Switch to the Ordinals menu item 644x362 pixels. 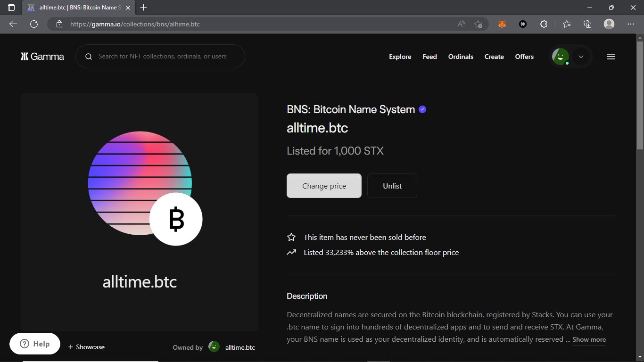pyautogui.click(x=461, y=56)
